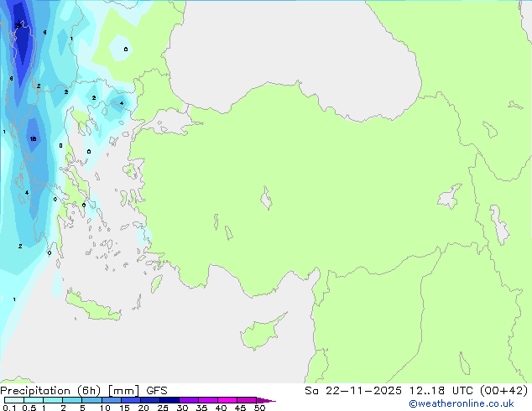Open the weatheronline.co.uk link
The image size is (532, 411).
pos(462,403)
